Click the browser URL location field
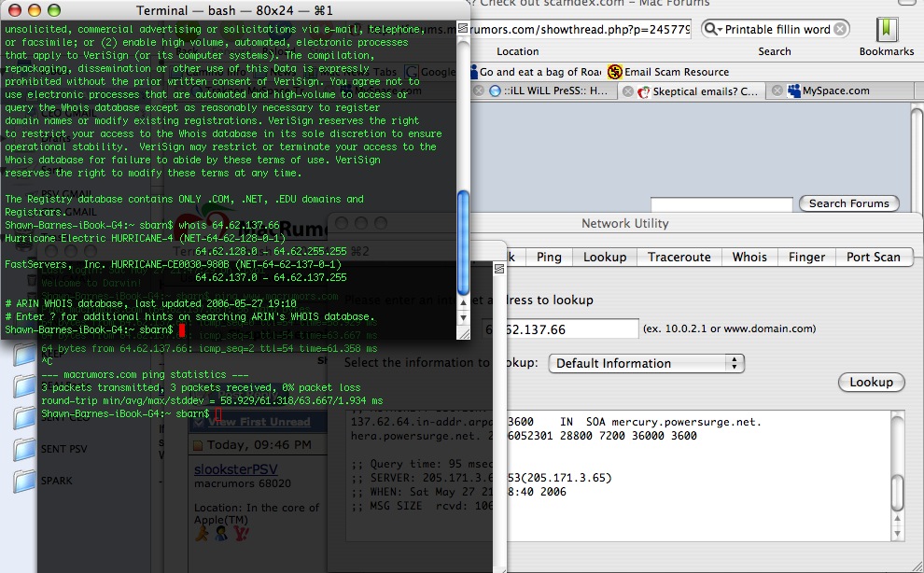This screenshot has width=924, height=573. 581,29
